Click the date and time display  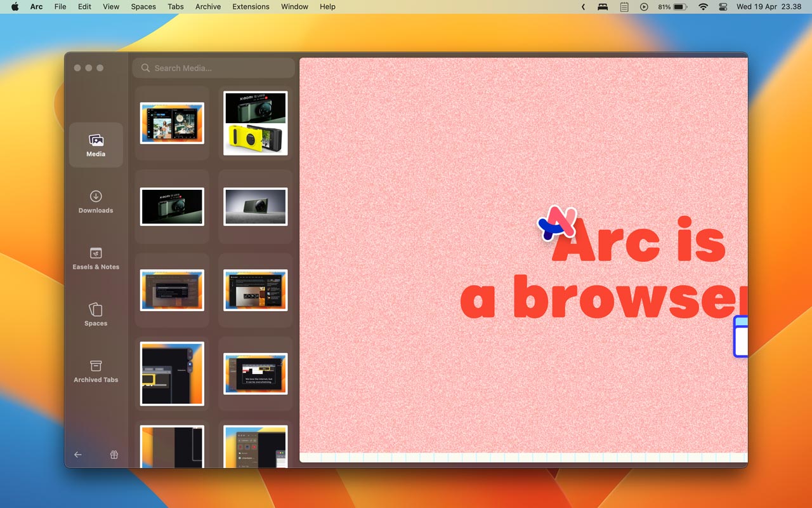point(768,7)
